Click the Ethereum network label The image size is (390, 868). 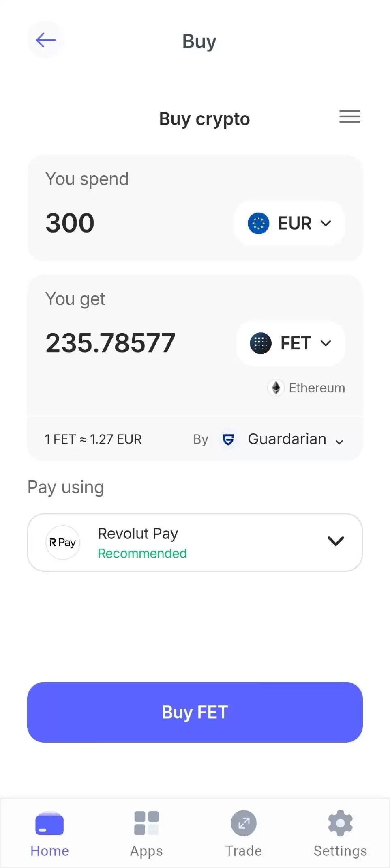317,388
